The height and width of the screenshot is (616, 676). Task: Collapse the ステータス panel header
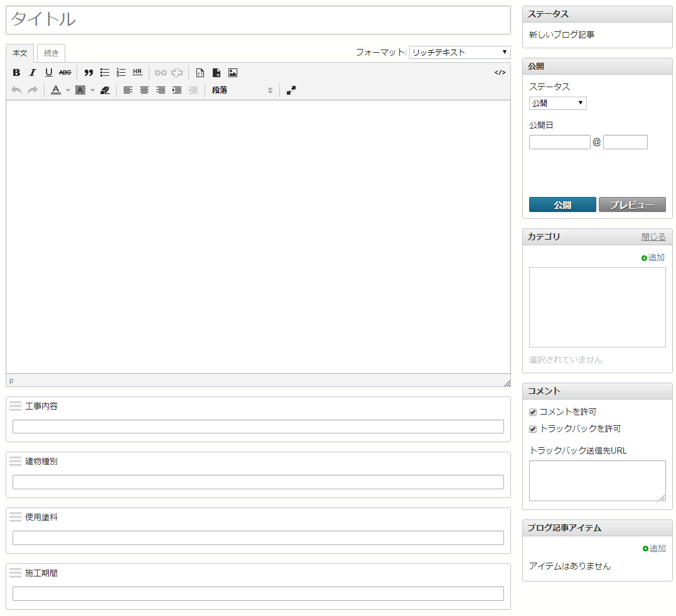coord(597,14)
